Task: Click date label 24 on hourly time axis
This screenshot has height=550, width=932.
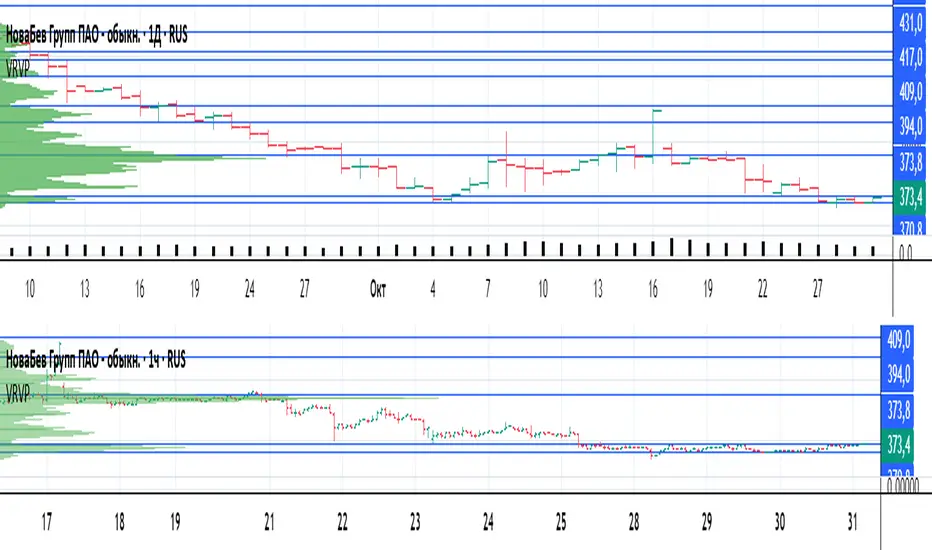Action: pyautogui.click(x=488, y=522)
